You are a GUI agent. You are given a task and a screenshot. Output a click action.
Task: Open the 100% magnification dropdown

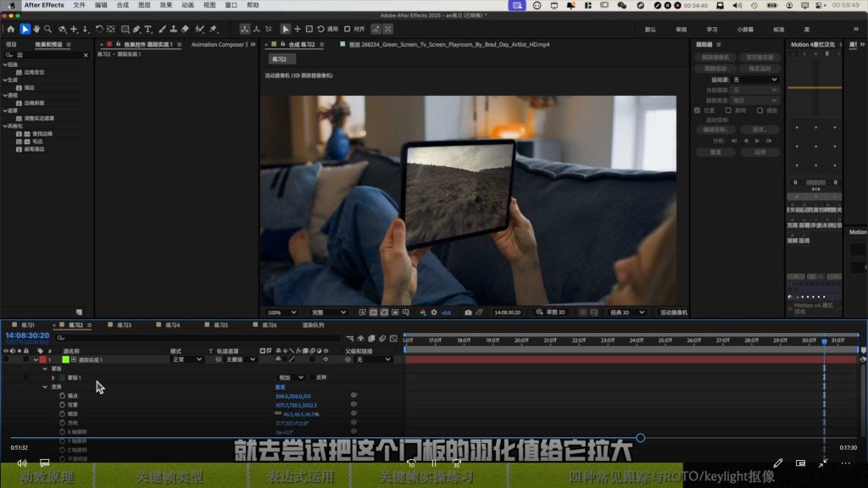pos(281,313)
